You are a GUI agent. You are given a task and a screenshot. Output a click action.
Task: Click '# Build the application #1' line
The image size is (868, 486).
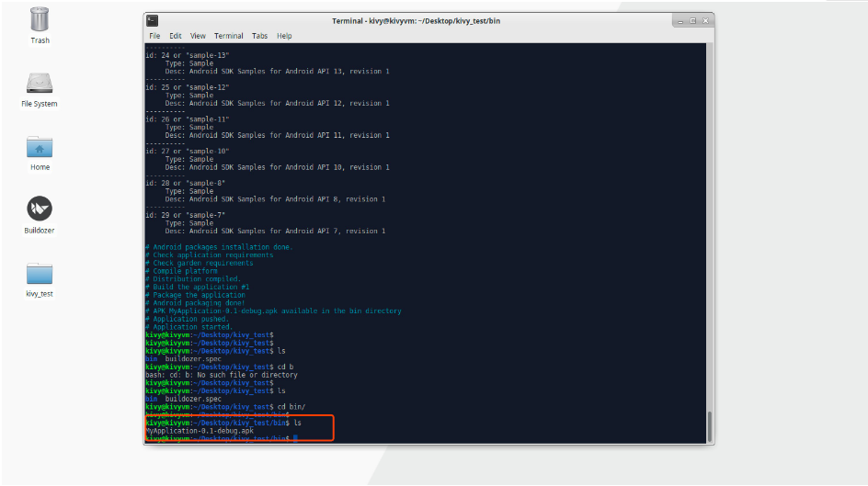point(198,287)
